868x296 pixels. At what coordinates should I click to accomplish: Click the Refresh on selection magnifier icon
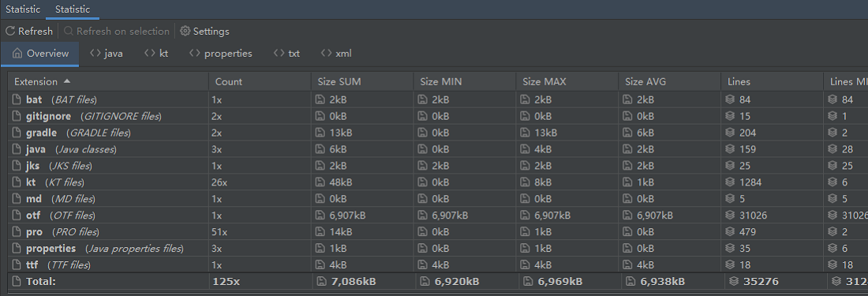(69, 32)
